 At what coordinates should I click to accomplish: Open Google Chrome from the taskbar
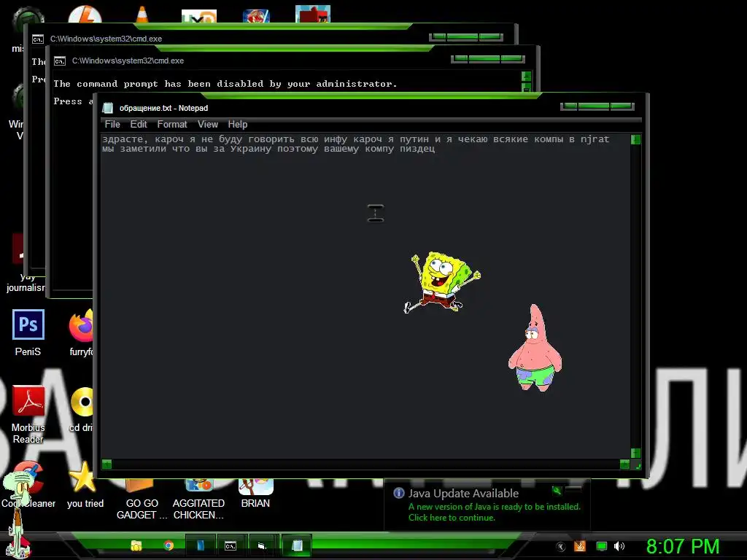point(169,545)
